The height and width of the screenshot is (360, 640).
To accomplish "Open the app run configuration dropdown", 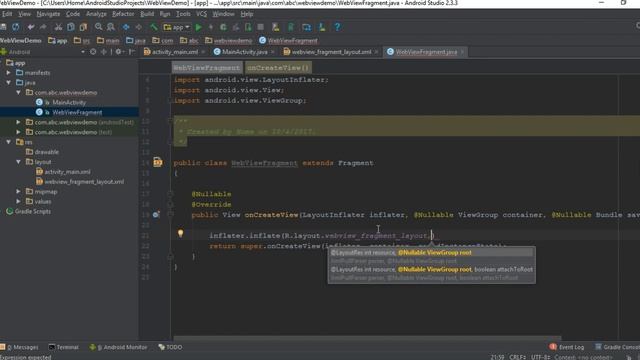I will coord(177,27).
